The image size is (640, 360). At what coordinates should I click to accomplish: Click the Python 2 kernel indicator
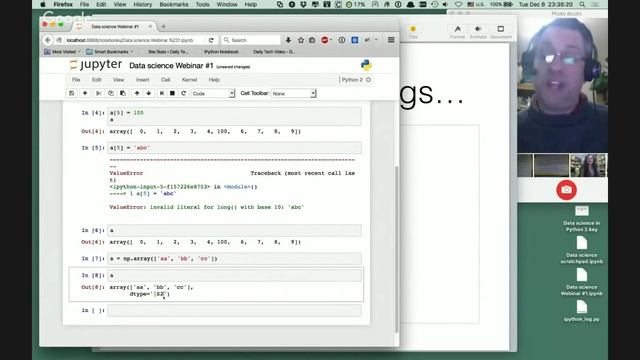tap(356, 80)
